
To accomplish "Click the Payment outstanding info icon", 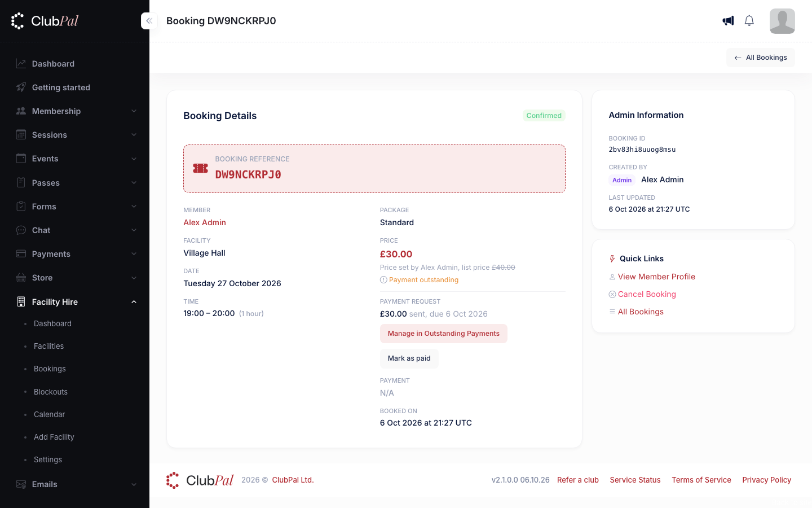I will [383, 280].
